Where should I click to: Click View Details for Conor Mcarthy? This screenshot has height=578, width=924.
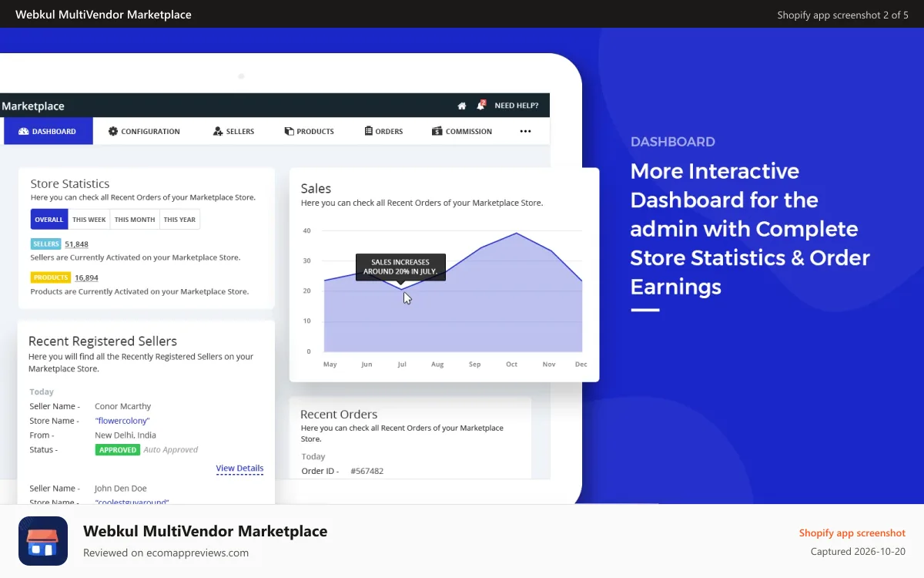pyautogui.click(x=239, y=469)
